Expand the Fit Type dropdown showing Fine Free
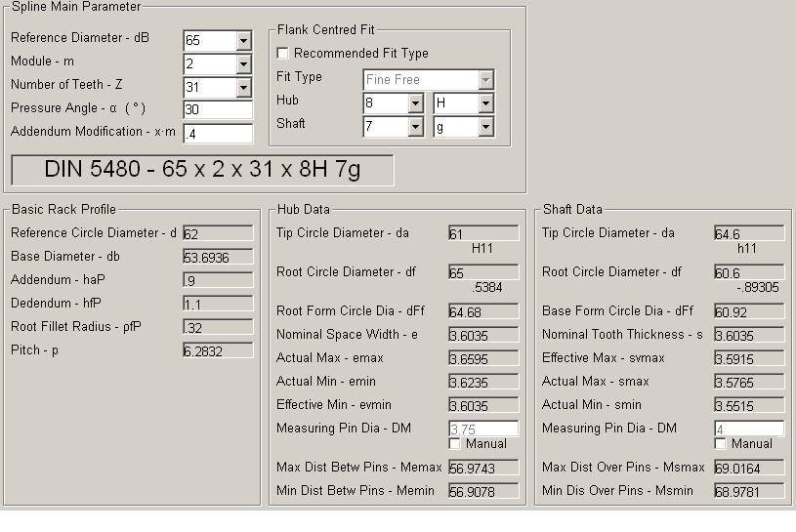Screen dimensions: 796x532 pyautogui.click(x=485, y=80)
